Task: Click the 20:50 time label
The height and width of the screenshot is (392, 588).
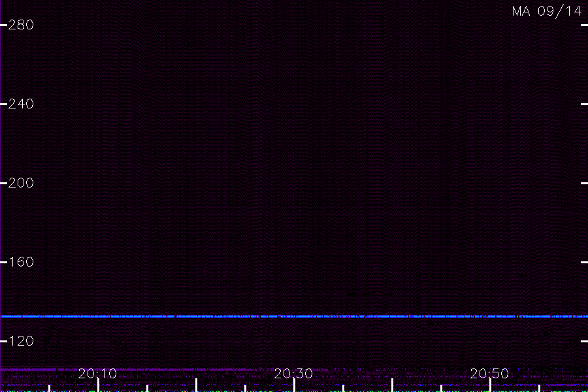Action: [x=489, y=374]
